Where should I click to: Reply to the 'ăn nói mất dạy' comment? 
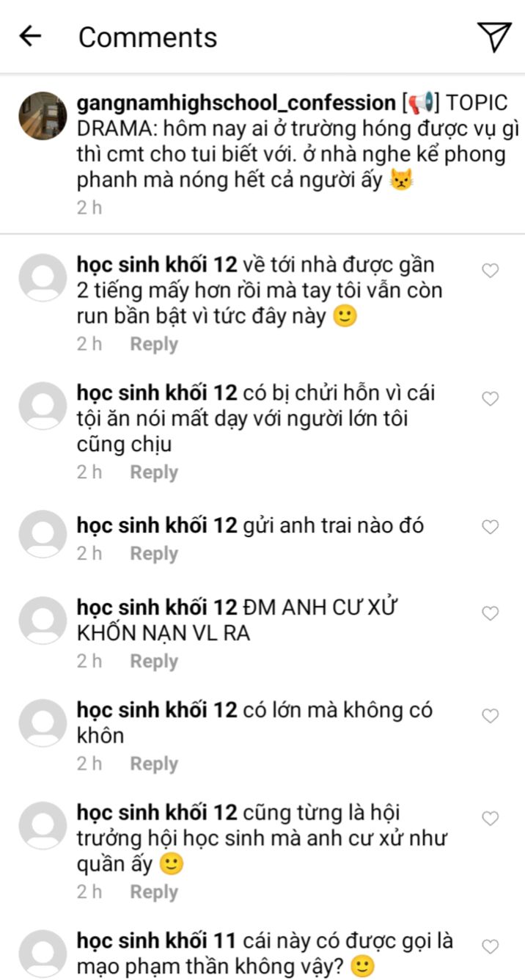point(154,472)
